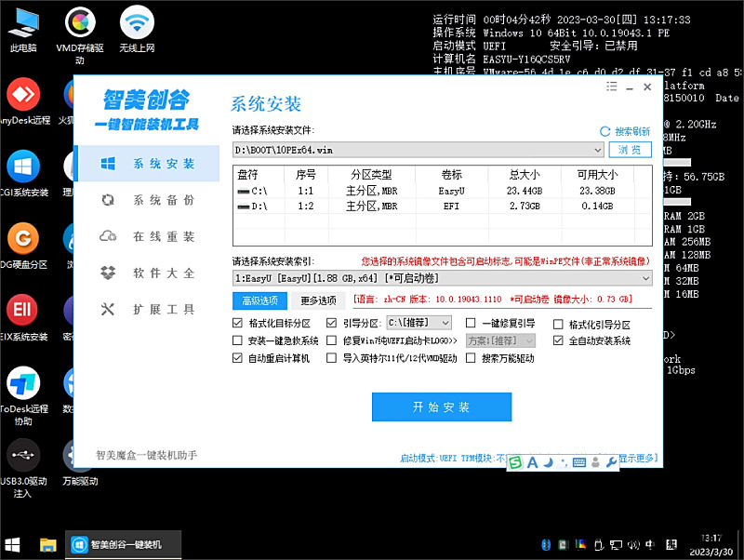Click the Bluetooth tray icon
This screenshot has width=744, height=560.
tap(546, 545)
